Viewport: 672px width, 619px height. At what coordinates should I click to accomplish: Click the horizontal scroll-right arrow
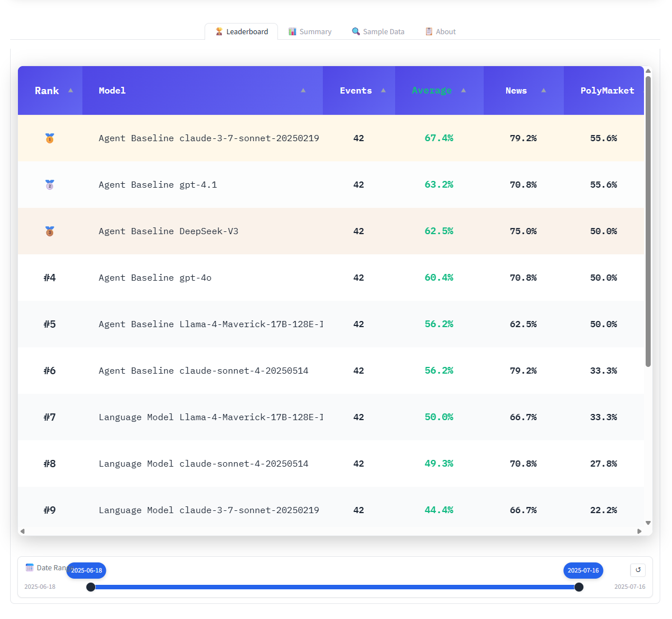point(639,531)
